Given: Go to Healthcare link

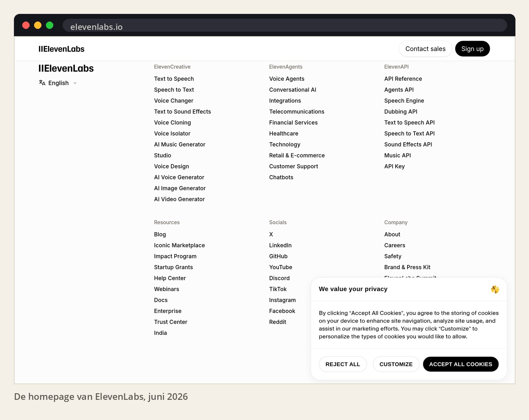Looking at the screenshot, I should click(284, 134).
